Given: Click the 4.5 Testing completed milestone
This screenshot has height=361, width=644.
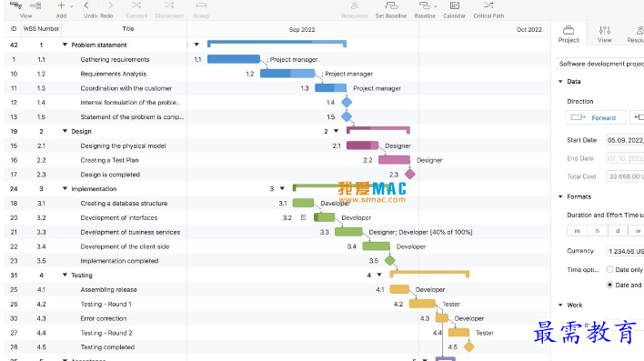Looking at the screenshot, I should pos(469,346).
